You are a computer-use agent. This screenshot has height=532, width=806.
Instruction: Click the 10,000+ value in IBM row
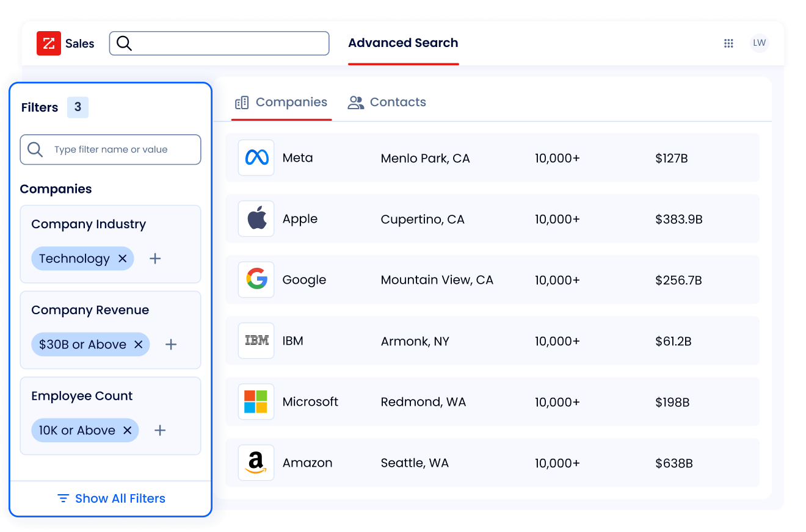557,342
